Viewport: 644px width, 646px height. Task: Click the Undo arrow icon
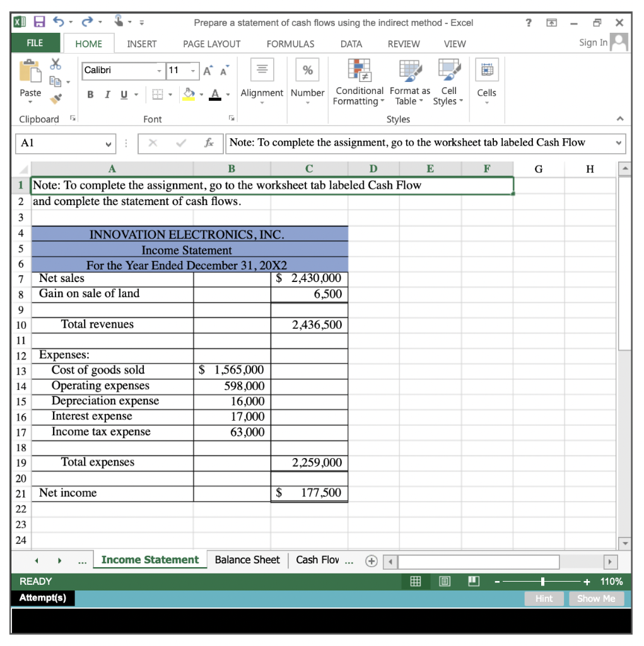[x=59, y=21]
